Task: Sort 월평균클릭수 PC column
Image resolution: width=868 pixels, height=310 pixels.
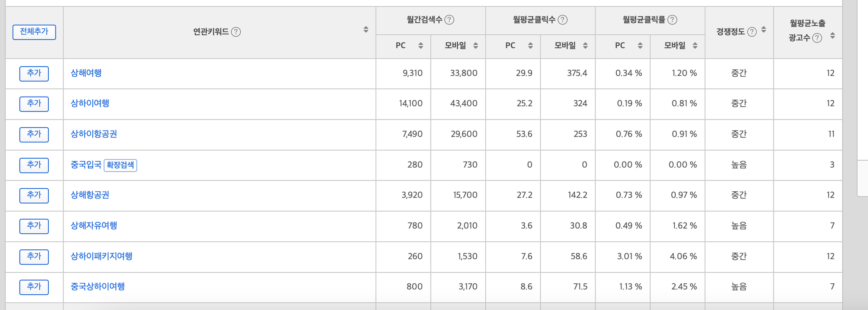Action: pos(530,45)
